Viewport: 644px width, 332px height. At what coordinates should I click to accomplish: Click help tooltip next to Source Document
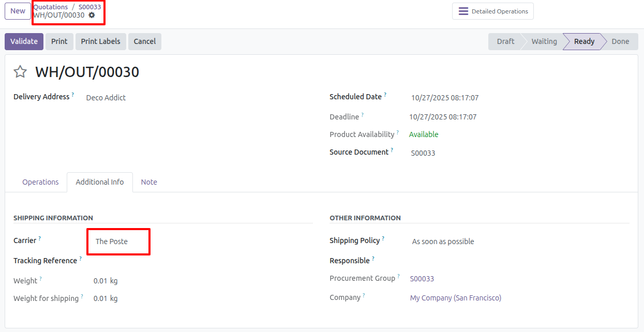(x=392, y=150)
